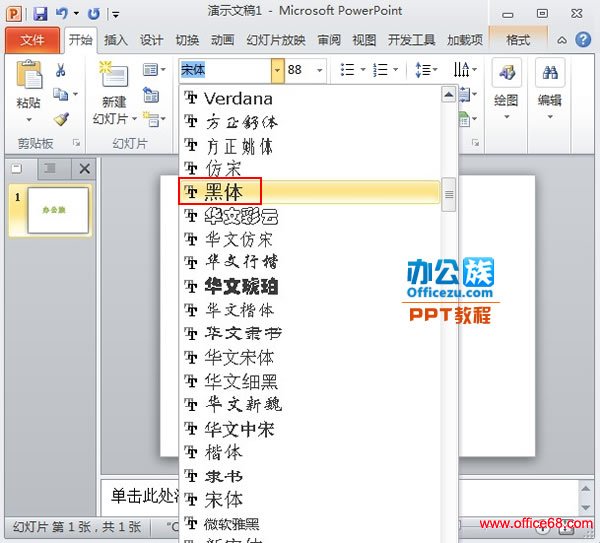Switch to the Developer (开发工具) tab
The image size is (600, 543).
[412, 40]
